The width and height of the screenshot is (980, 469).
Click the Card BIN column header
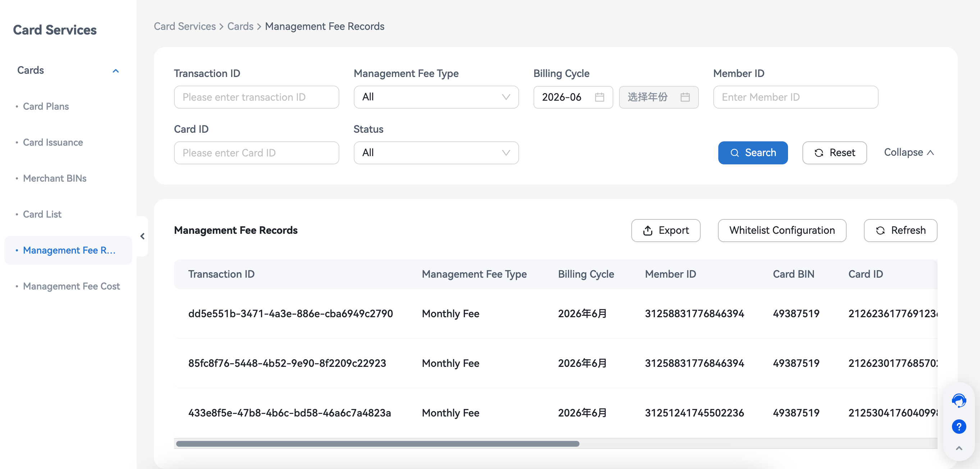coord(793,274)
